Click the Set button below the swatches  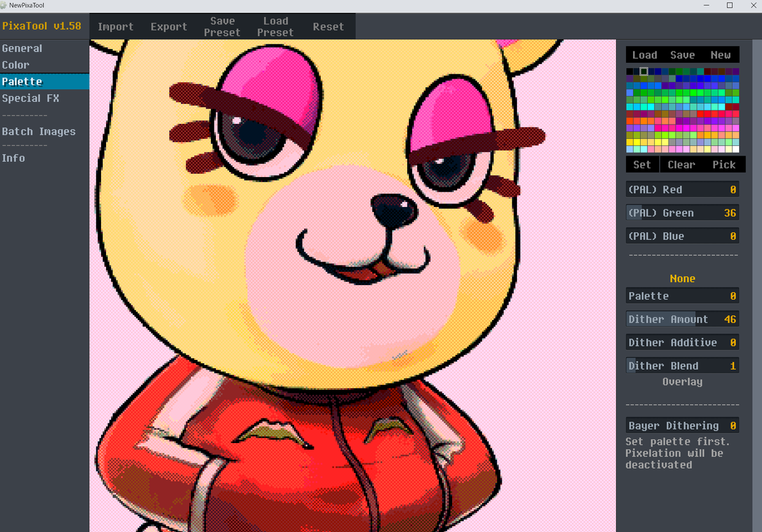[642, 164]
